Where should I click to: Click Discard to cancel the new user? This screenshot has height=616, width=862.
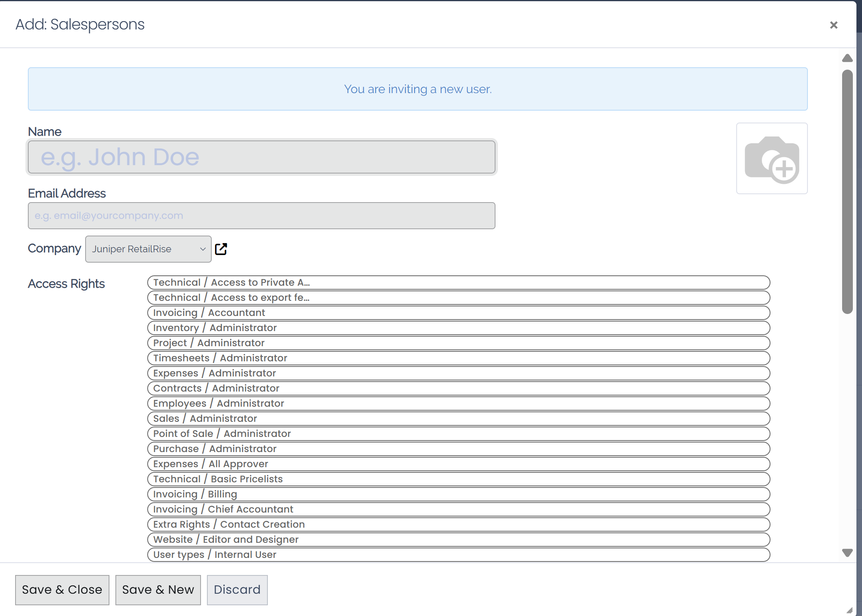point(237,590)
